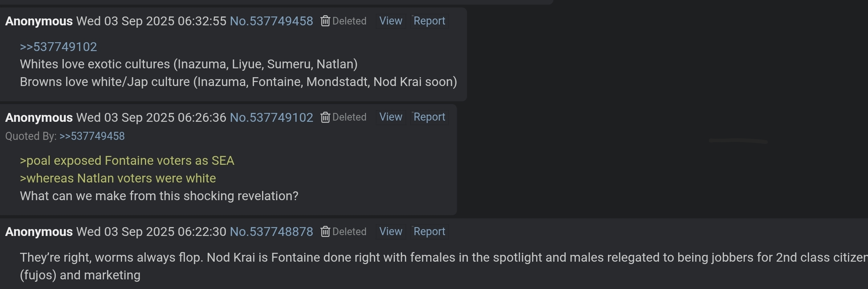Click trash icon on post No.537749102
Screen dimensions: 868x289
coord(325,117)
